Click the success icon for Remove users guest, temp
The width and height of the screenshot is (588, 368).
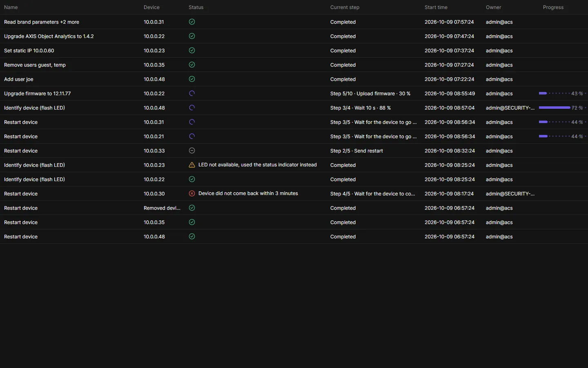click(x=192, y=65)
